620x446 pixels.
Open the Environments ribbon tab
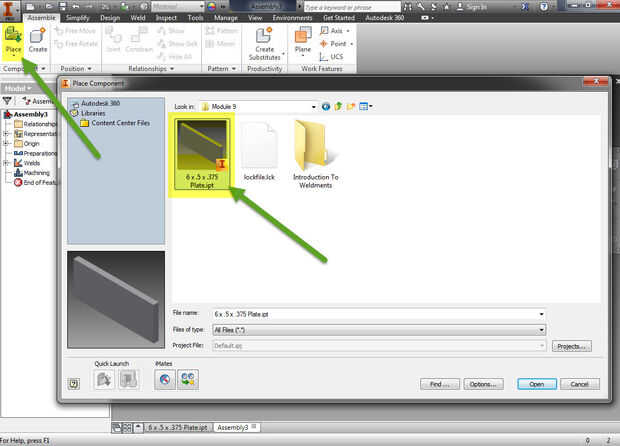pos(292,18)
